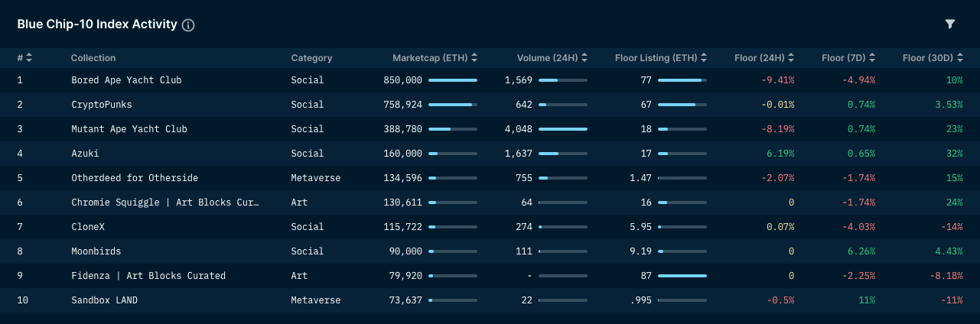Viewport: 980px width, 324px height.
Task: Click volume value 1,637 for Azuki
Action: coord(519,154)
